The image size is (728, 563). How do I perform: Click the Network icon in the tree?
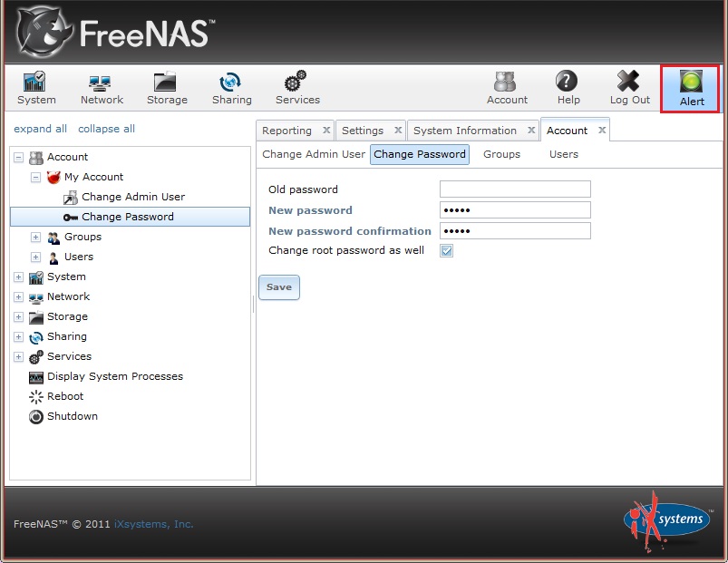pyautogui.click(x=35, y=297)
